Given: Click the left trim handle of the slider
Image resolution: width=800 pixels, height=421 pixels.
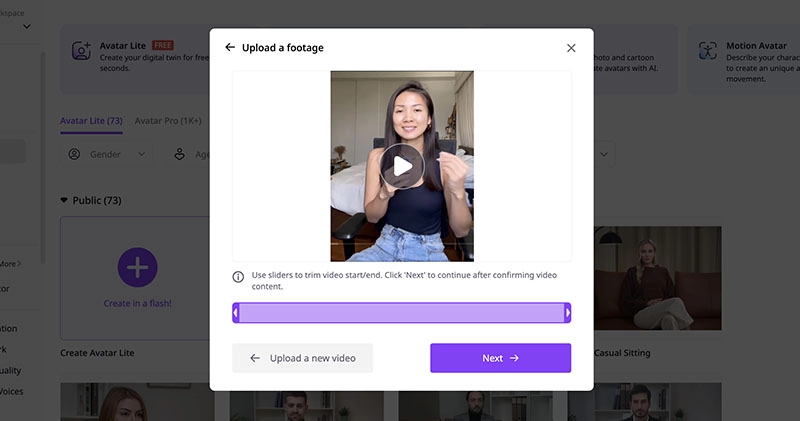Looking at the screenshot, I should click(x=236, y=313).
